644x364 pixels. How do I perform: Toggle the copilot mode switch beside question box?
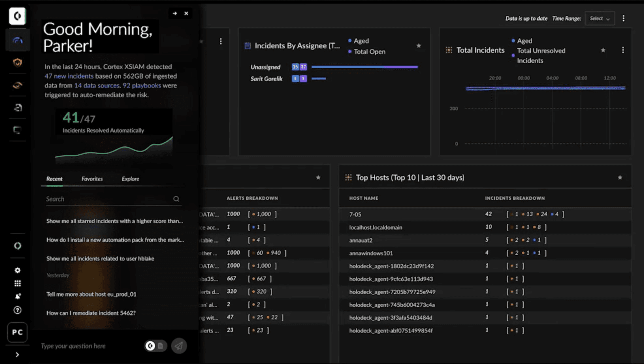tap(155, 346)
